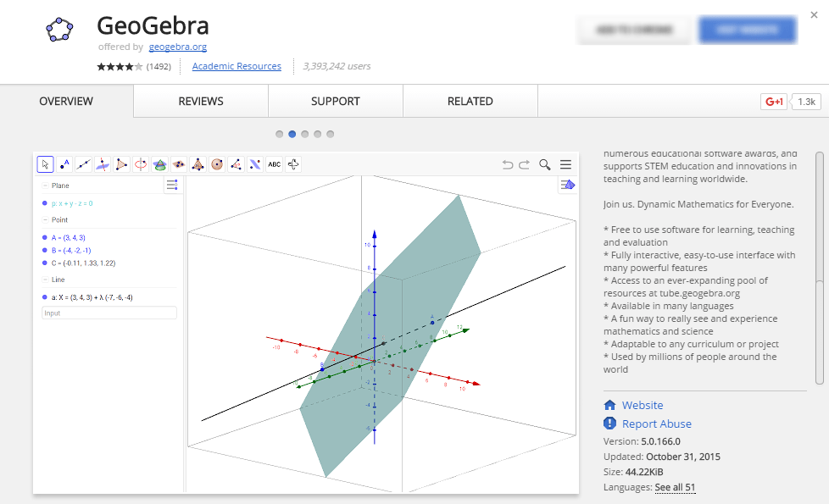Open the Academic Resources category link
This screenshot has height=504, width=829.
point(236,66)
